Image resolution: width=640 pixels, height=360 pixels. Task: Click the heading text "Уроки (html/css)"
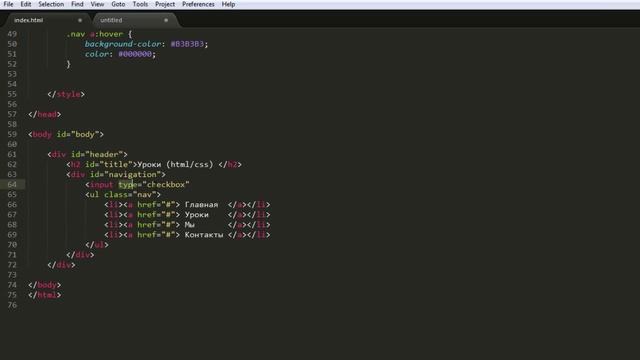coord(175,164)
